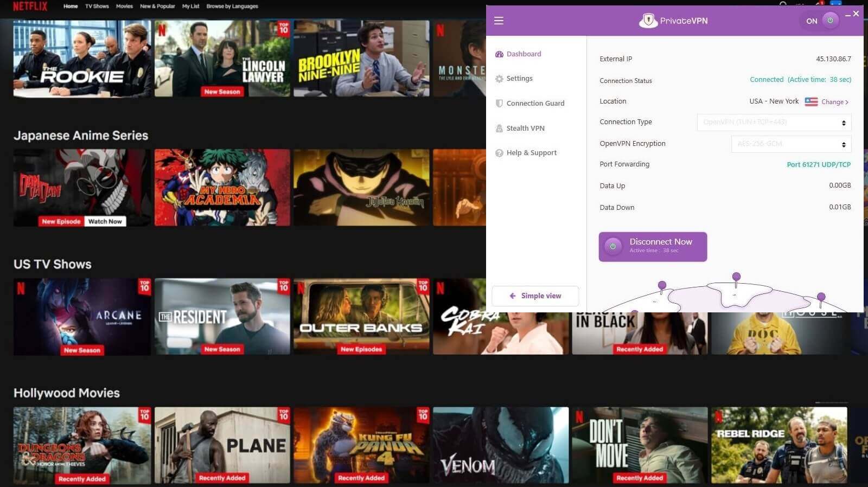Viewport: 868px width, 487px height.
Task: Click Recently Added badge on Plane
Action: [x=222, y=478]
